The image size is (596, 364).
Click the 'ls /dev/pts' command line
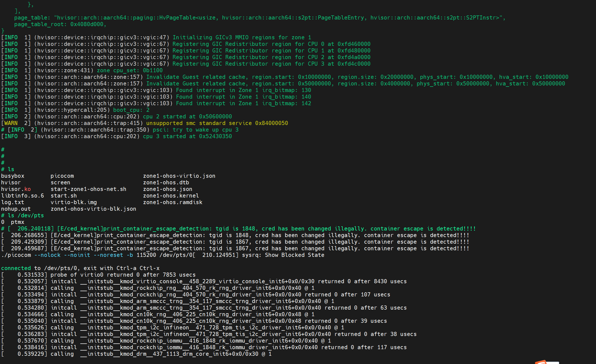coord(22,215)
